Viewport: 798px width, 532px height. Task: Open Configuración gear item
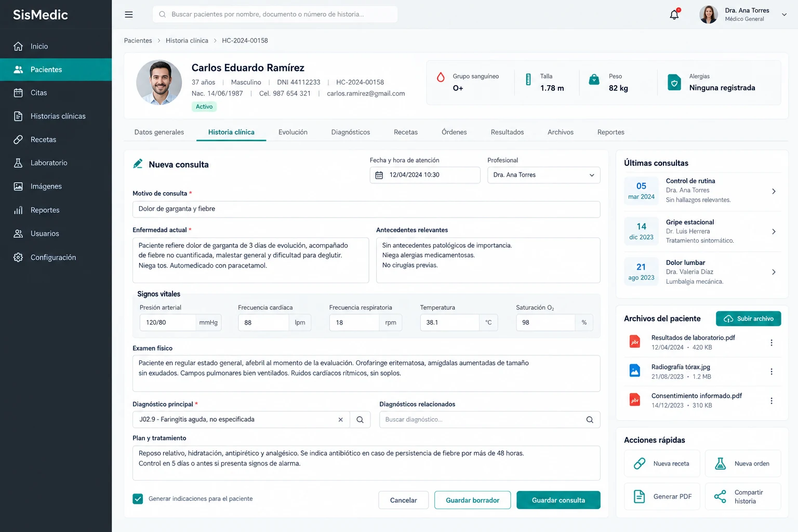[x=56, y=257]
